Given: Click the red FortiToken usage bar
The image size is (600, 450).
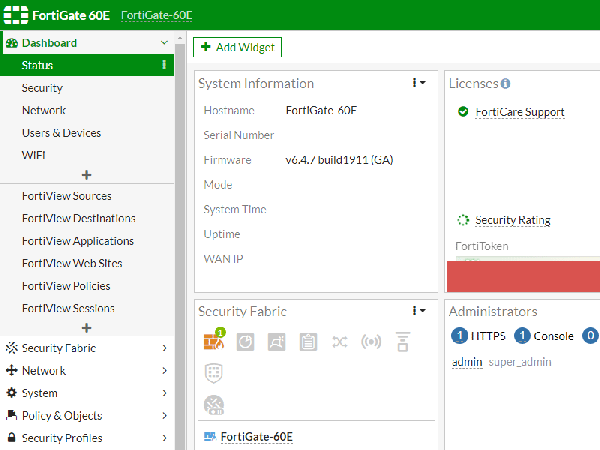Looking at the screenshot, I should tap(523, 276).
